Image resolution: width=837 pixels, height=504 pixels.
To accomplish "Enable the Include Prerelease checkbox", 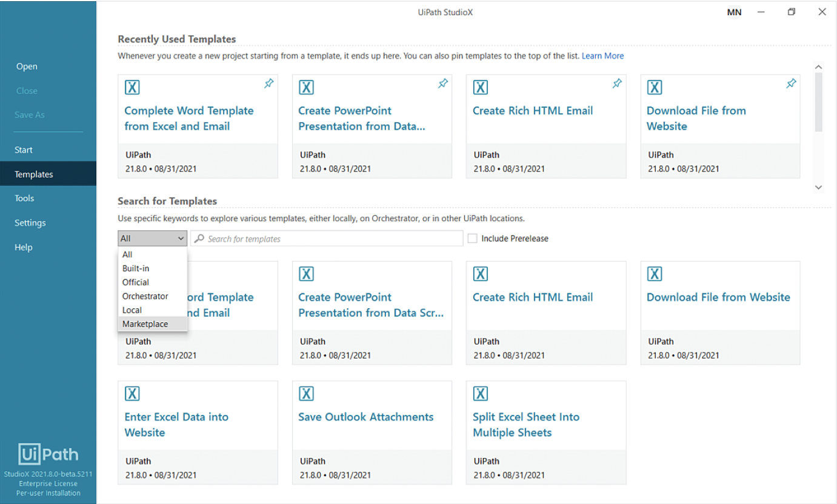I will (472, 239).
